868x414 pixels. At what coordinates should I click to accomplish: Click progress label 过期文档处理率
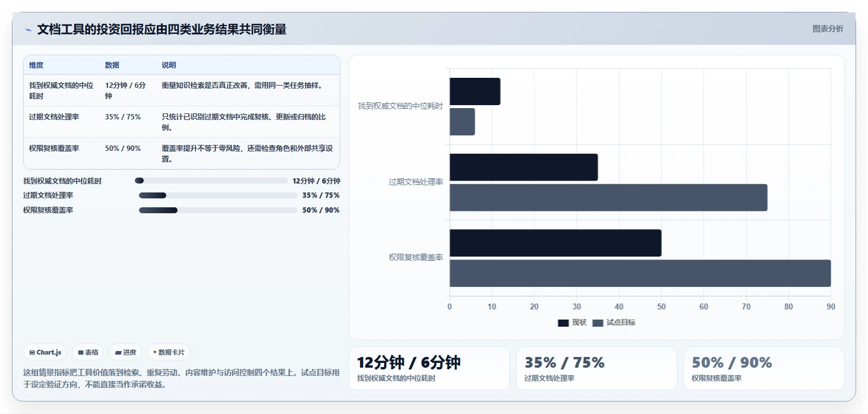tap(48, 195)
